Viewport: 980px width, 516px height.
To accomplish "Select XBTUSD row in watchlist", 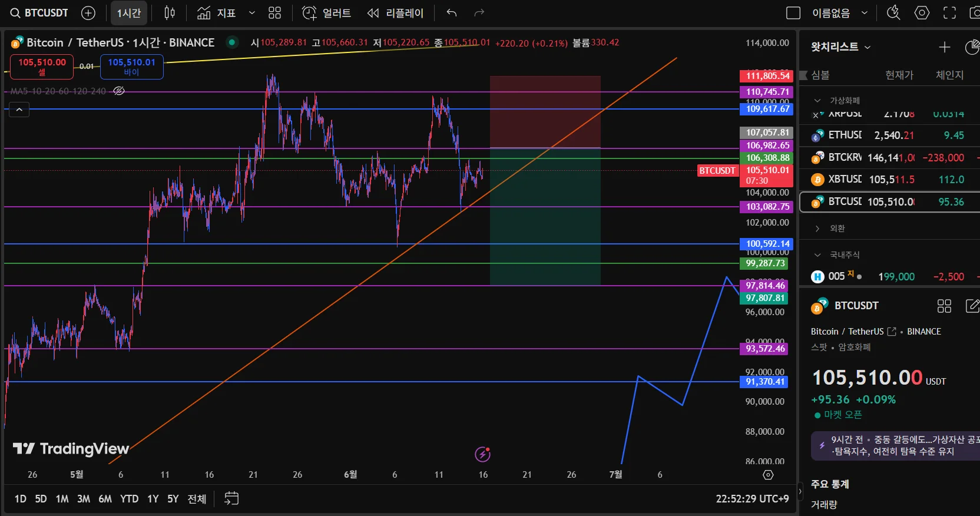I will coord(889,179).
